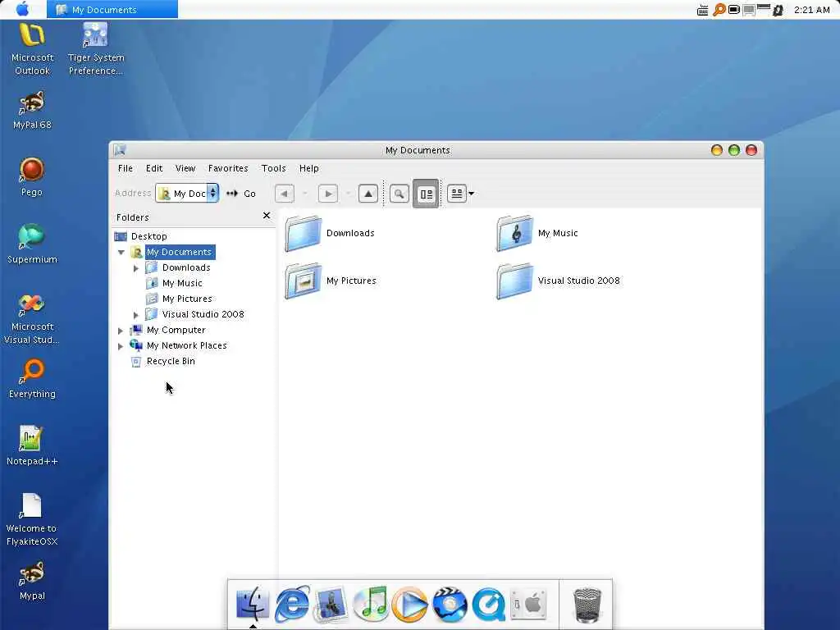Click the orange magnifier Everything tray icon
The image size is (840, 630).
tap(719, 10)
